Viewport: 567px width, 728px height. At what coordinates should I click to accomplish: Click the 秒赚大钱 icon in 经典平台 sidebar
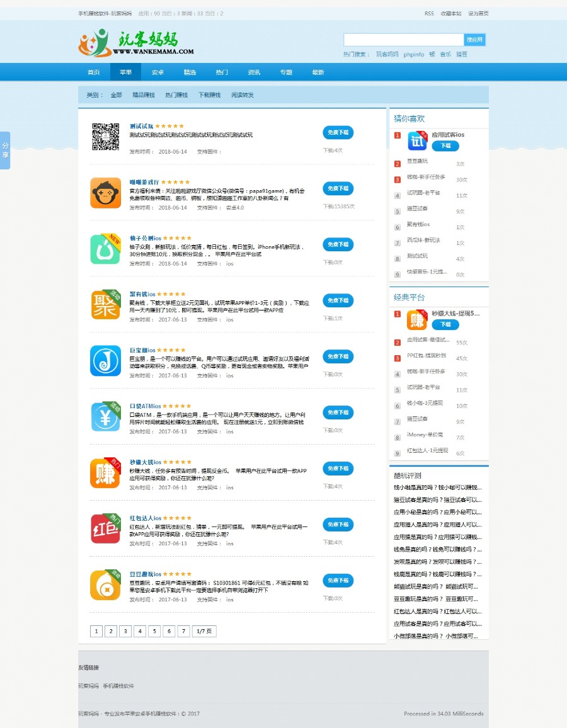click(417, 319)
